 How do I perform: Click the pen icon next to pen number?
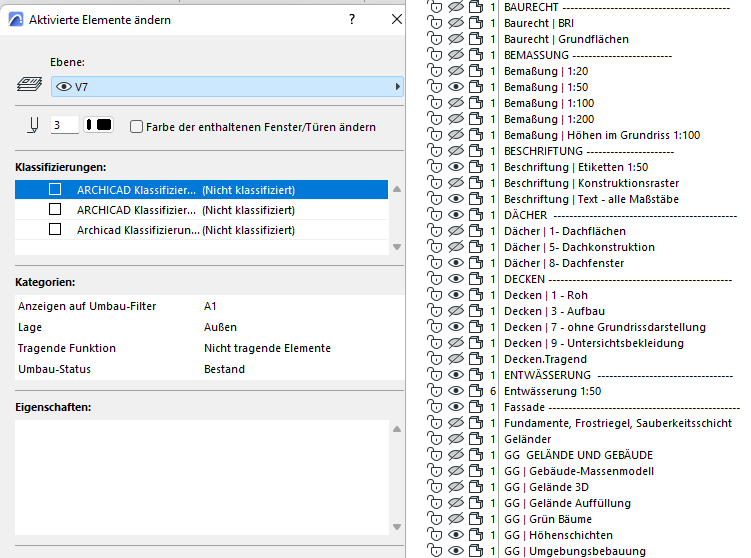click(x=33, y=126)
